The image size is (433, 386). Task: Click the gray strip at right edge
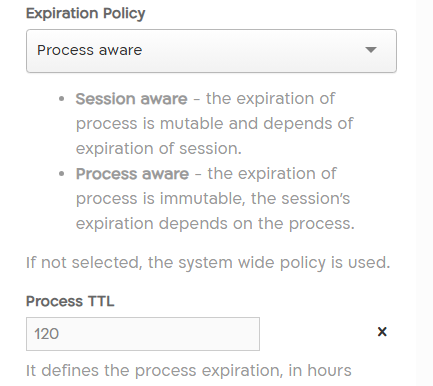point(424,193)
